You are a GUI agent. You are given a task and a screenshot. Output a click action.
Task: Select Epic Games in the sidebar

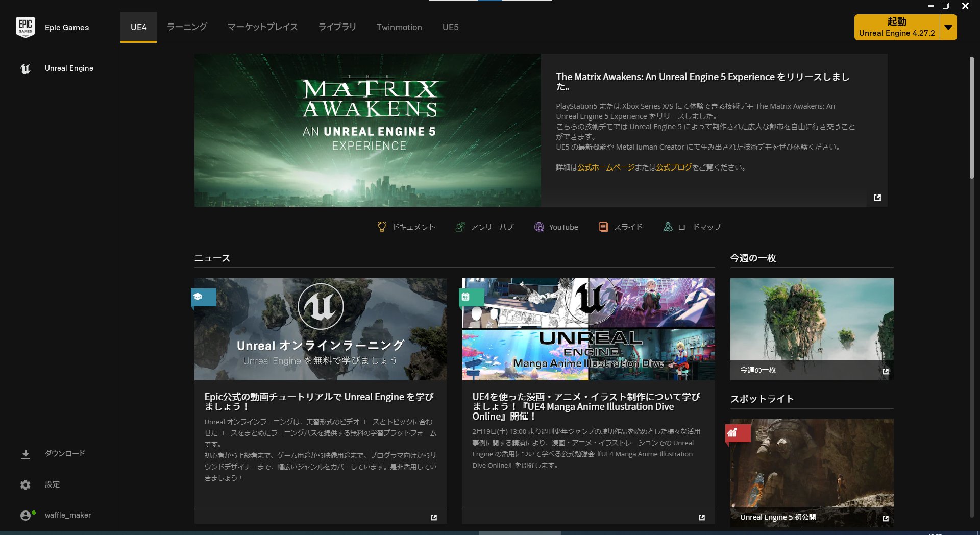[x=67, y=28]
